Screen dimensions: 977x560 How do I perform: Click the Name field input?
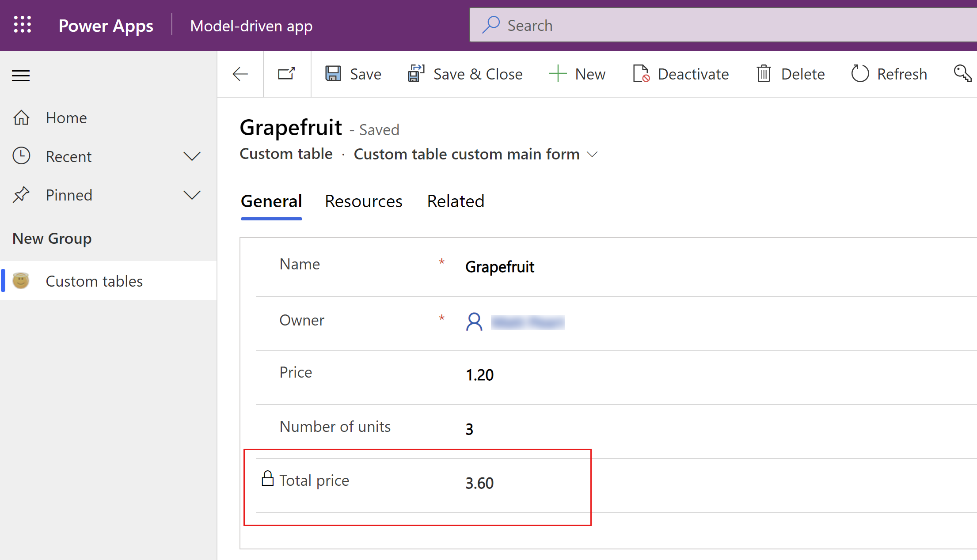click(x=500, y=267)
